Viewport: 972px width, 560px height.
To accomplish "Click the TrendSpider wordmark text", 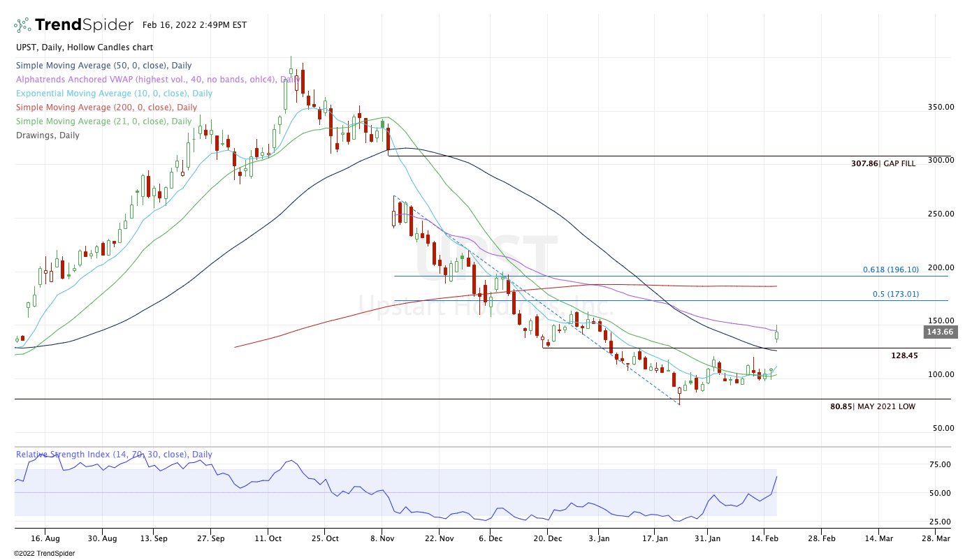I will (84, 25).
